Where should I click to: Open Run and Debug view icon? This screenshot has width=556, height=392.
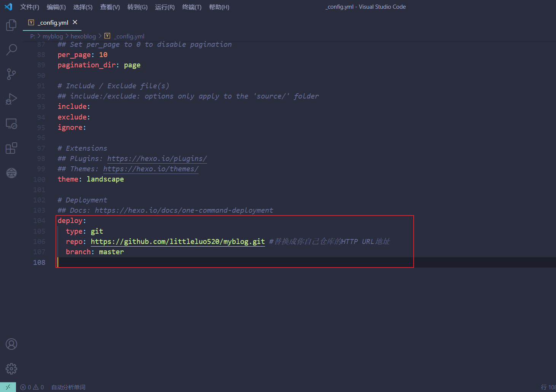(11, 99)
